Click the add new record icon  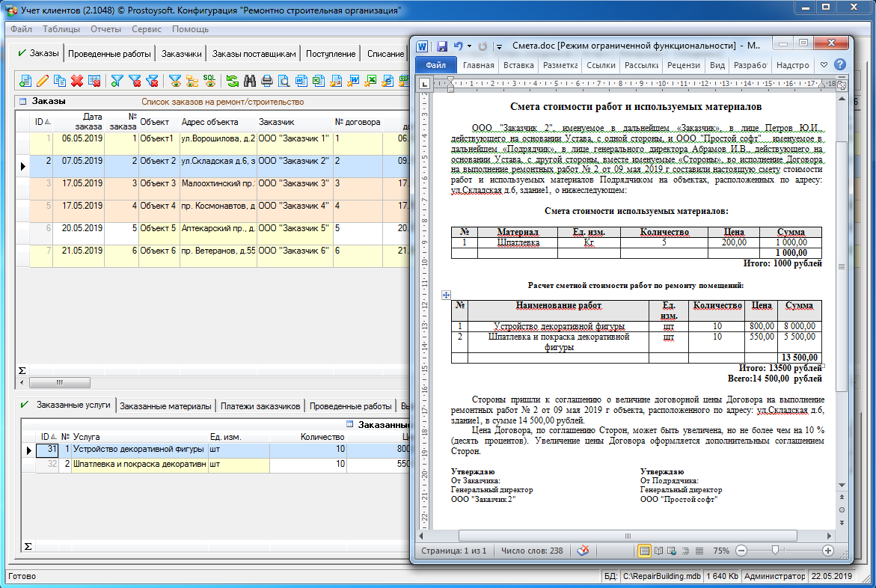pyautogui.click(x=25, y=80)
